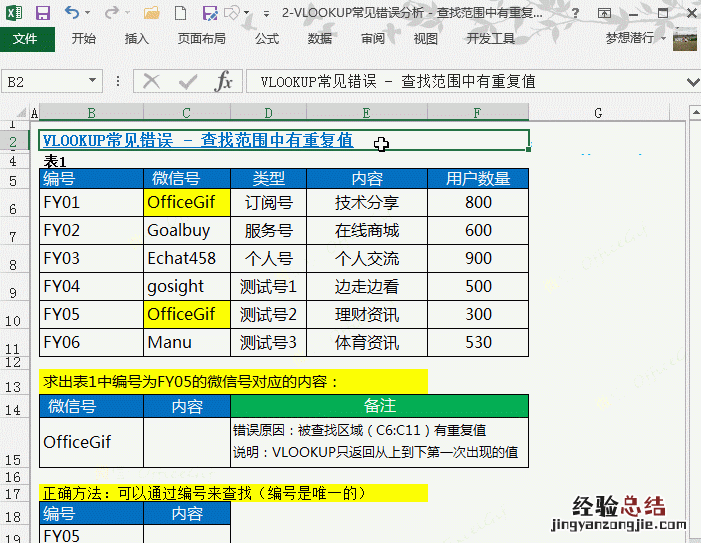Screen dimensions: 701x543
Task: Open the Undo history dropdown arrow
Action: coord(89,14)
